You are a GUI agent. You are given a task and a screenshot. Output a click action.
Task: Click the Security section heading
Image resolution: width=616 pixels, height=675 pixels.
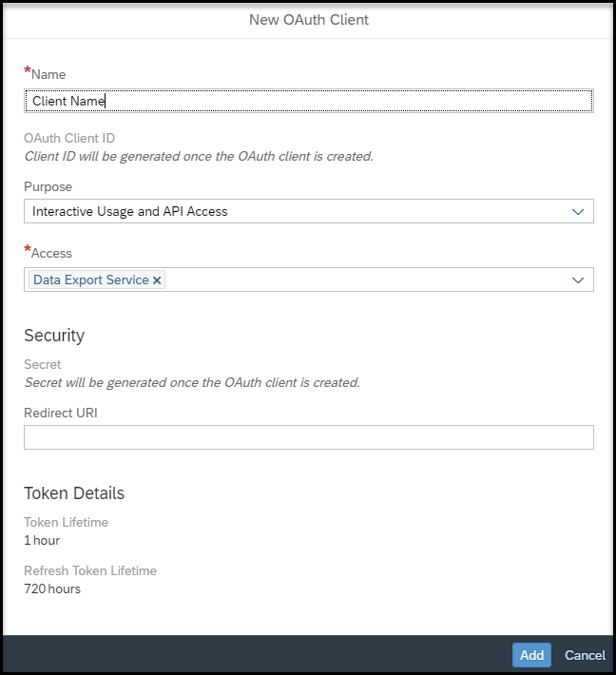click(x=54, y=336)
